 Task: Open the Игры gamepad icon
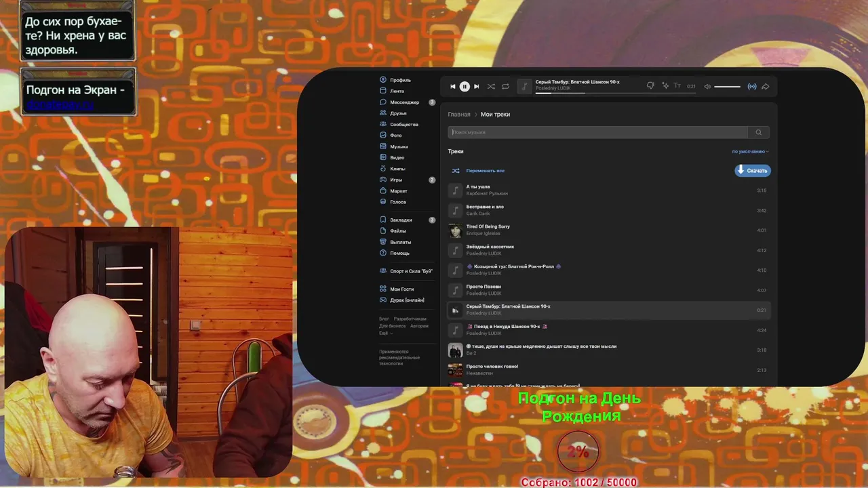coord(383,180)
